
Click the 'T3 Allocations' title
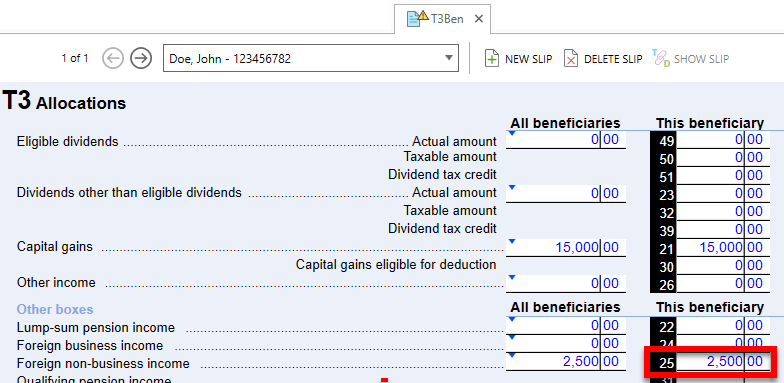click(x=64, y=102)
